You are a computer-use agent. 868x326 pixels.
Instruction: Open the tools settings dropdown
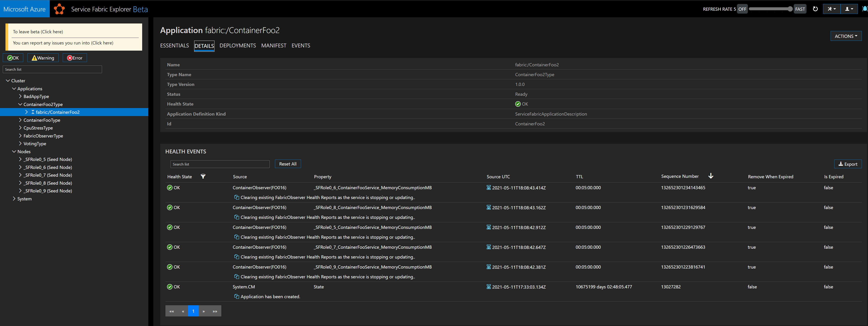(x=831, y=9)
